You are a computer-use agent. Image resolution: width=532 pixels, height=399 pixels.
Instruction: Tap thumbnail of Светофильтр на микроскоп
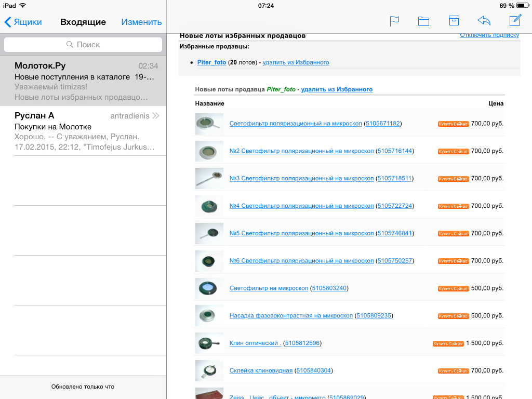tap(209, 288)
